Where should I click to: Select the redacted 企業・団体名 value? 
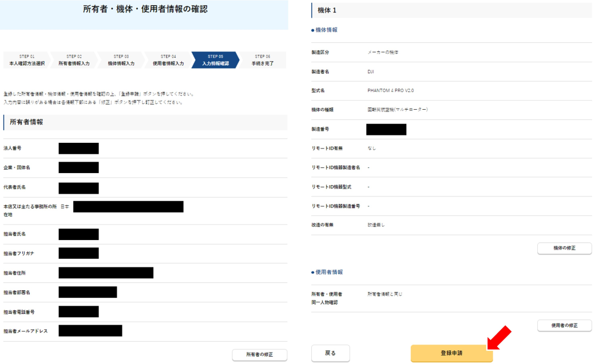[78, 167]
